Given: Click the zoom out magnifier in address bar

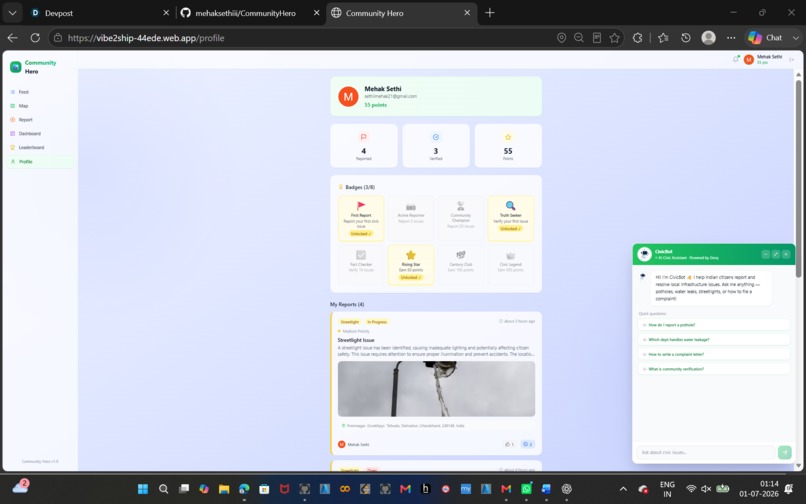Looking at the screenshot, I should pos(579,38).
